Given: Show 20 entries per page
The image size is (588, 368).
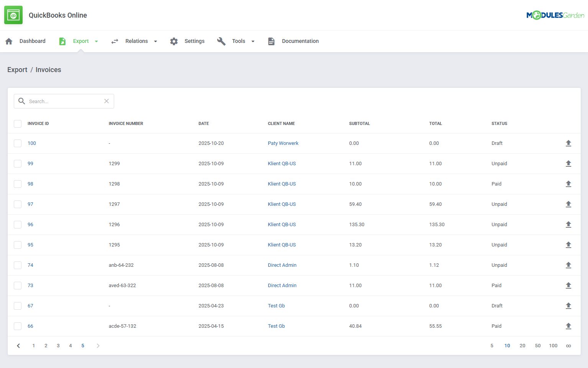Looking at the screenshot, I should pyautogui.click(x=522, y=346).
